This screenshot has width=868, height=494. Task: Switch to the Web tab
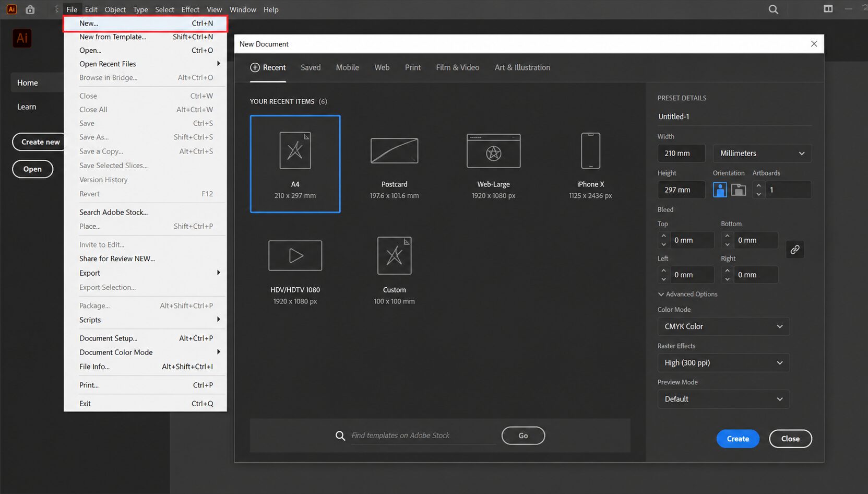[x=382, y=67]
